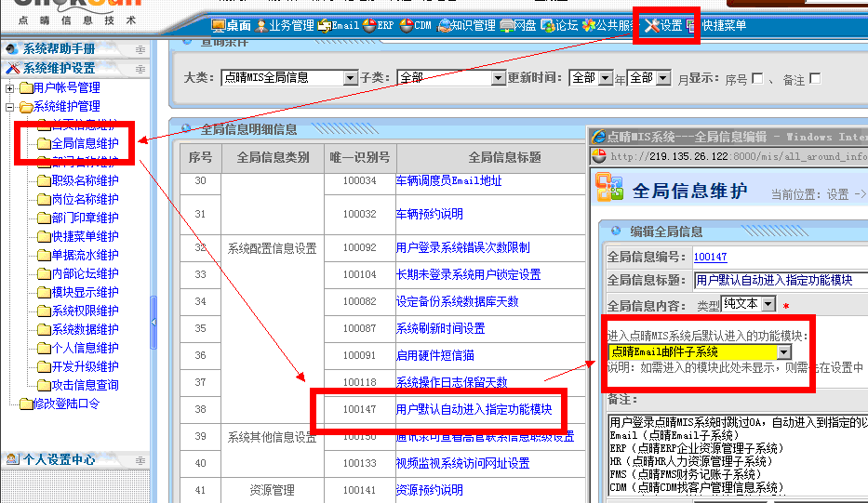
Task: Open the 类型 纯文本 dropdown
Action: [768, 304]
